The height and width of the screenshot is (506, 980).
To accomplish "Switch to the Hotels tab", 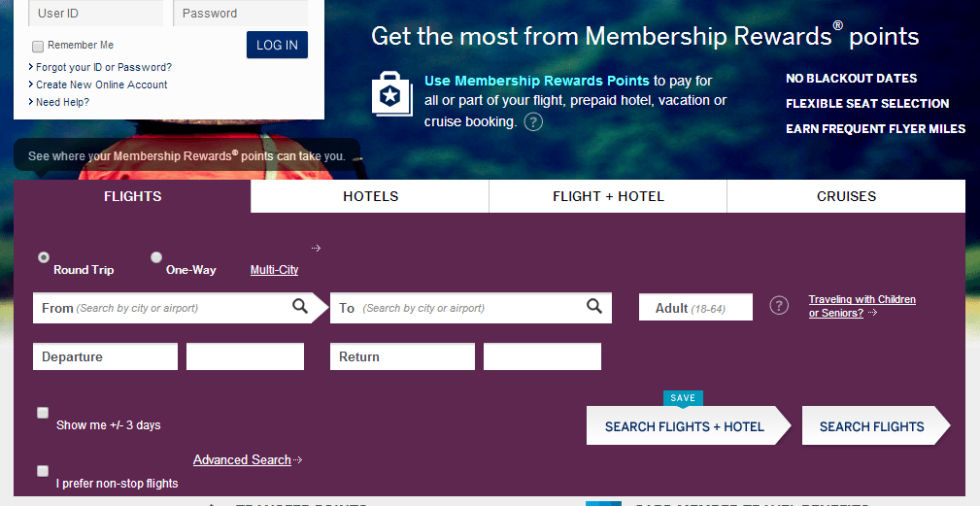I will [x=370, y=196].
